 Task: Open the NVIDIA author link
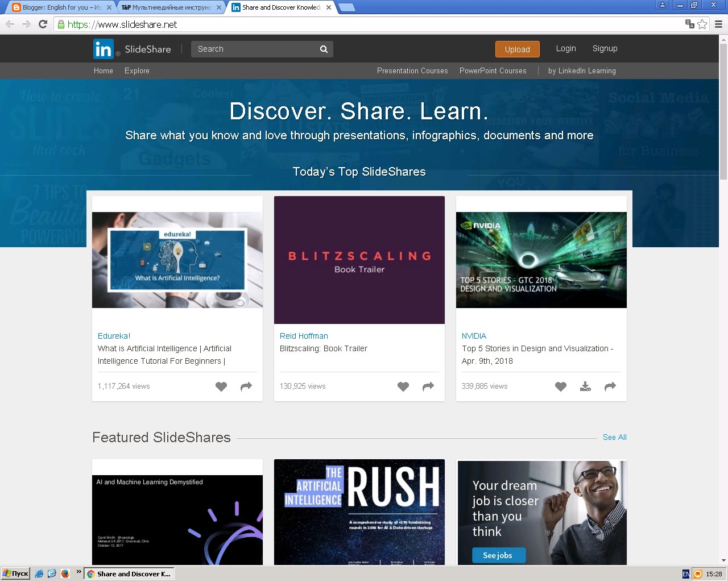474,336
